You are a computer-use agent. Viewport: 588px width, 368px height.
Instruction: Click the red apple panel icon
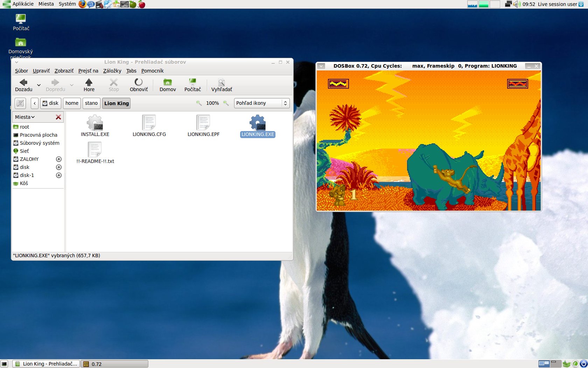point(141,4)
